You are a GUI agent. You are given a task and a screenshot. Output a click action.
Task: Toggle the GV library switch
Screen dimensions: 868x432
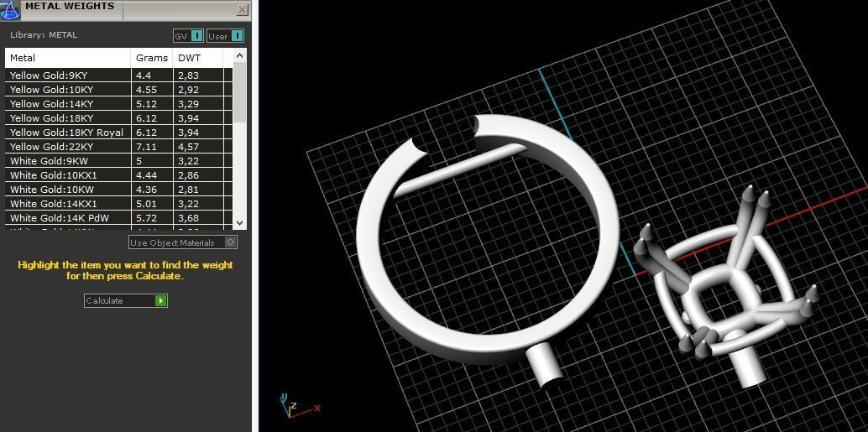(188, 36)
